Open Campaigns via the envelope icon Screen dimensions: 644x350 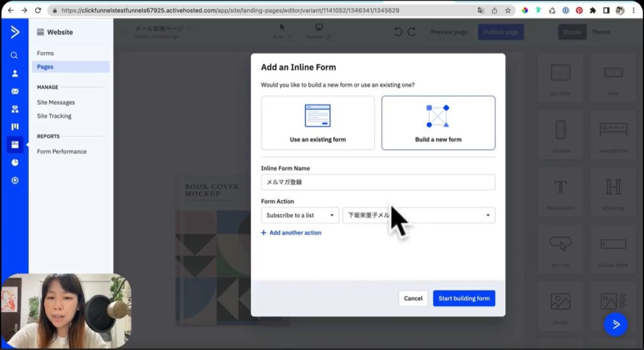point(14,91)
